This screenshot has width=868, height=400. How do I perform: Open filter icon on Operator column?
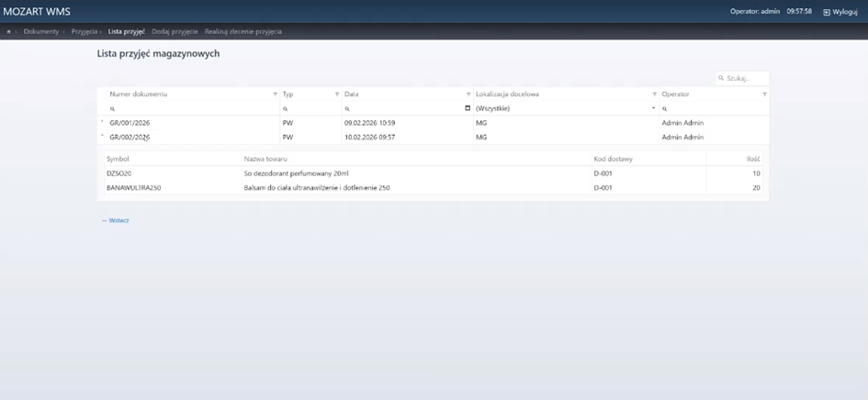764,94
